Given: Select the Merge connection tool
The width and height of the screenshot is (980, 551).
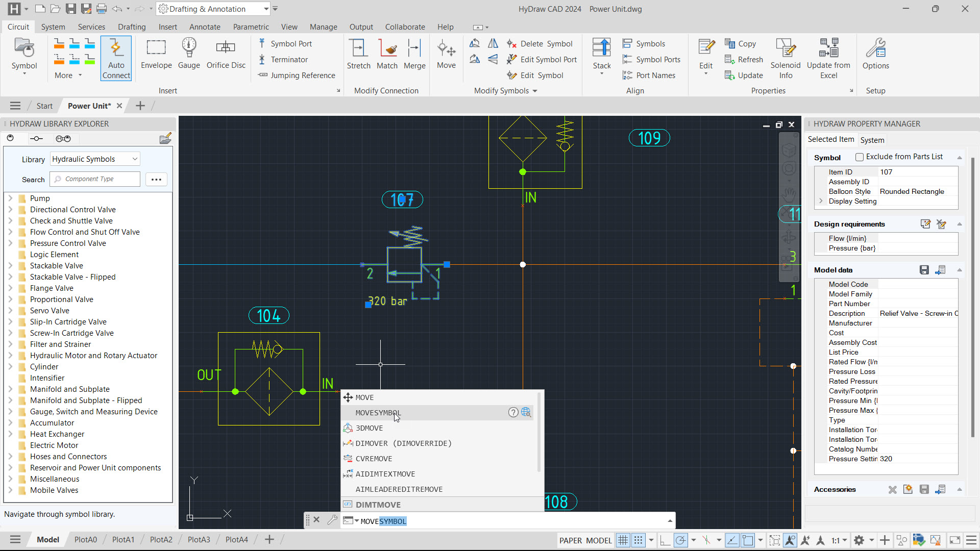Looking at the screenshot, I should 414,54.
